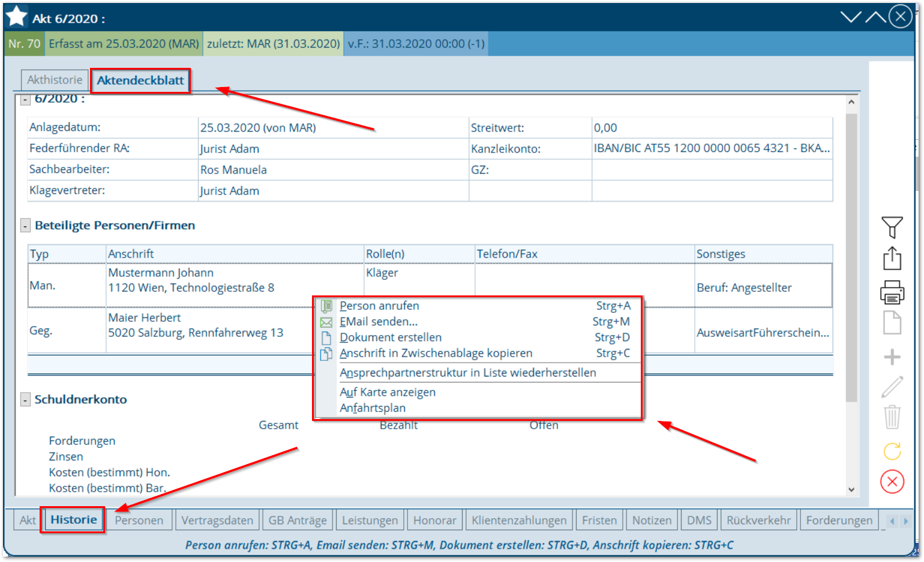Screen dimensions: 924x562
Task: Open the GB Anträge tab
Action: coord(298,520)
